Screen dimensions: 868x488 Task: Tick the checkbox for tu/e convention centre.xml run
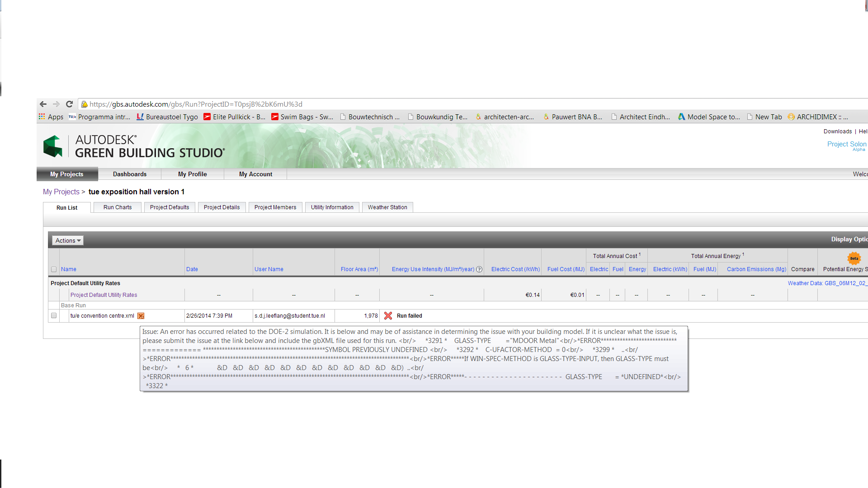[54, 315]
